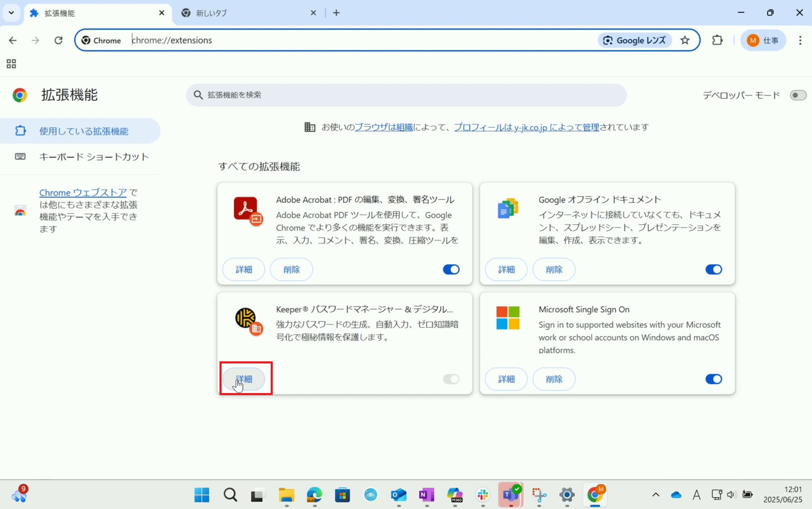The height and width of the screenshot is (509, 812).
Task: Follow the Chrome ウェブストア link
Action: [x=83, y=193]
